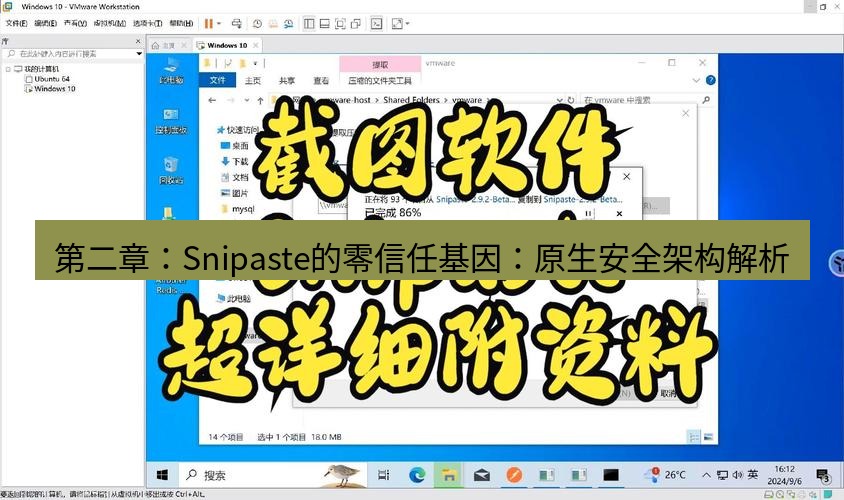
Task: Toggle the thumbnail bar view
Action: 325,24
